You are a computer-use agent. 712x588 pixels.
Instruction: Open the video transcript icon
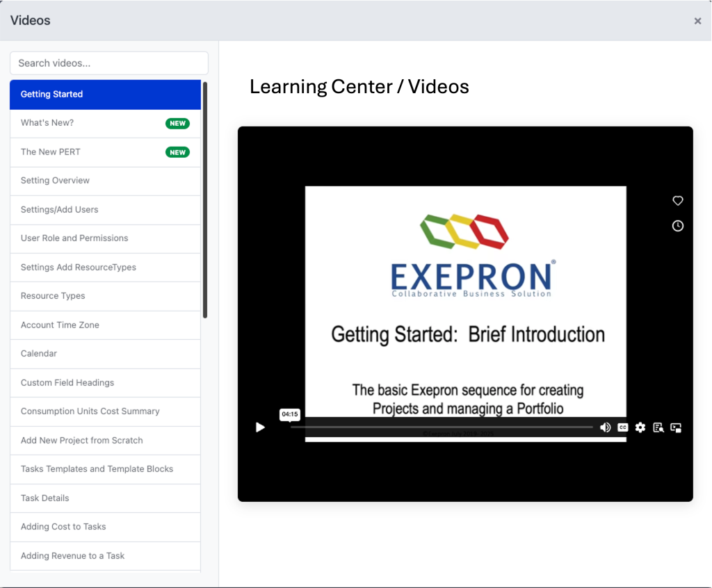click(658, 427)
